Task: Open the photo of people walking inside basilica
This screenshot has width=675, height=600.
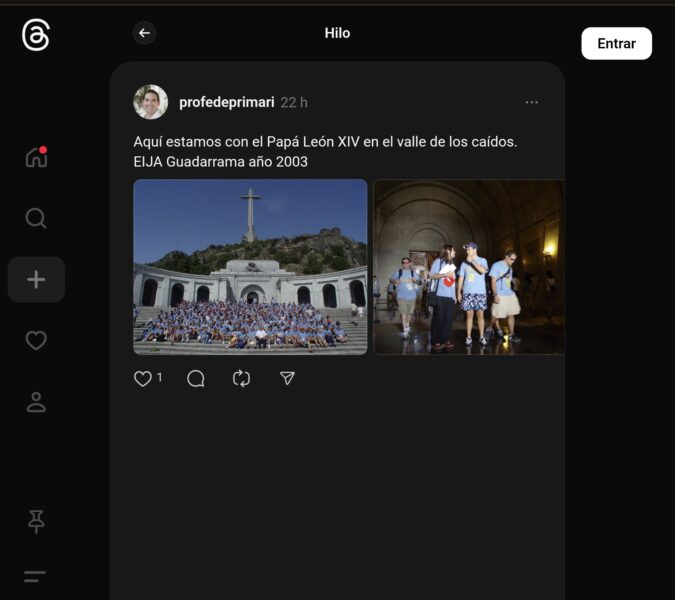Action: click(469, 267)
